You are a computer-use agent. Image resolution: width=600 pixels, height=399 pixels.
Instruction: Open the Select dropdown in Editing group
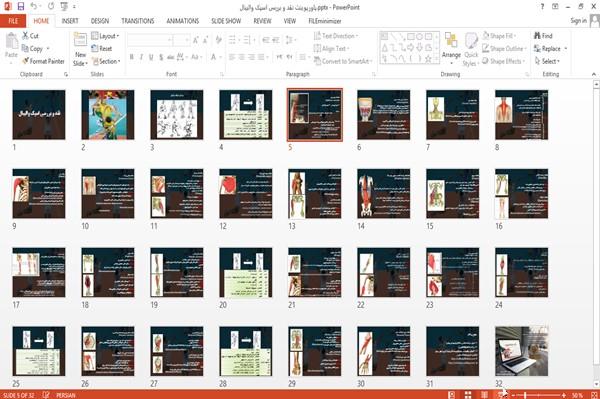pos(547,61)
